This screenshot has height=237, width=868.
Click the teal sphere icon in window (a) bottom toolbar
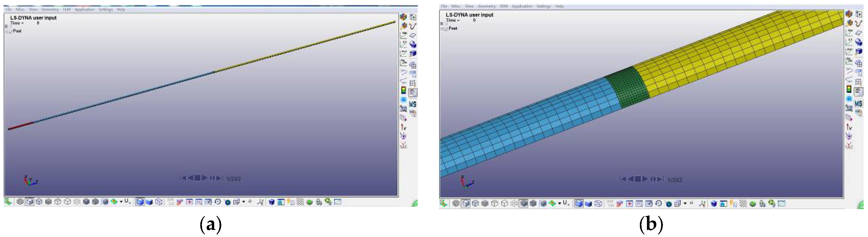coord(228,202)
